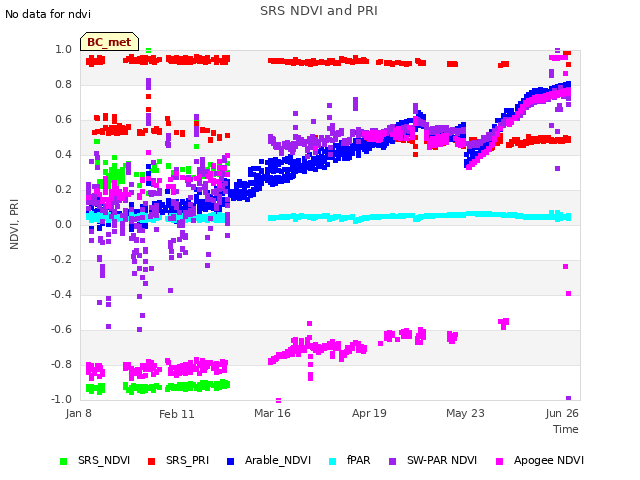Select the Arable_NDVI legend label
The height and width of the screenshot is (480, 640).
(x=278, y=460)
